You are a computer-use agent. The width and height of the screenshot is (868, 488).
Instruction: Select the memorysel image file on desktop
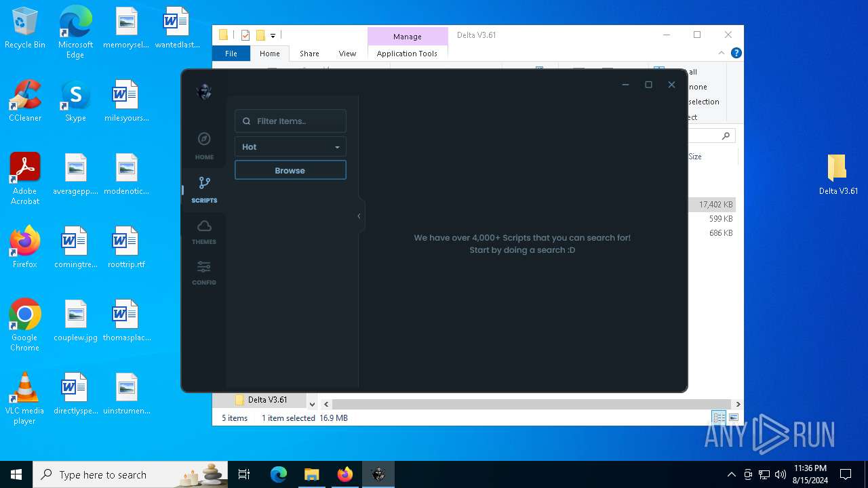[x=126, y=28]
